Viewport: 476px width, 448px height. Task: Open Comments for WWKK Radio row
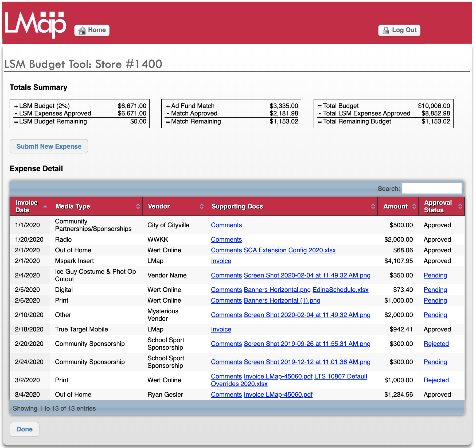point(226,240)
